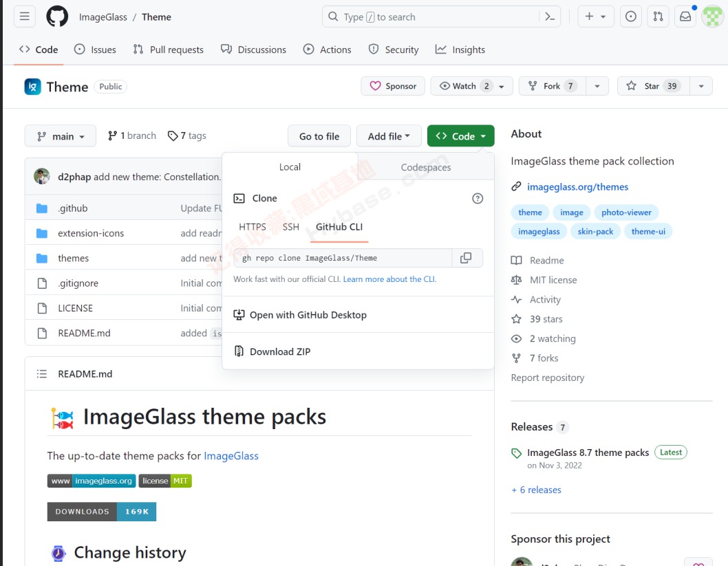The height and width of the screenshot is (566, 728).
Task: Click the skin-pack topic tag
Action: click(595, 231)
